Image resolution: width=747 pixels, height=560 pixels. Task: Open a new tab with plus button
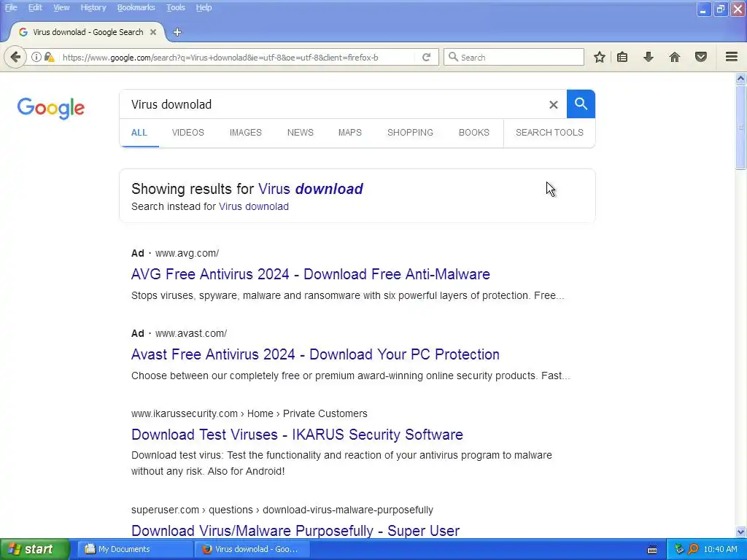[x=177, y=32]
